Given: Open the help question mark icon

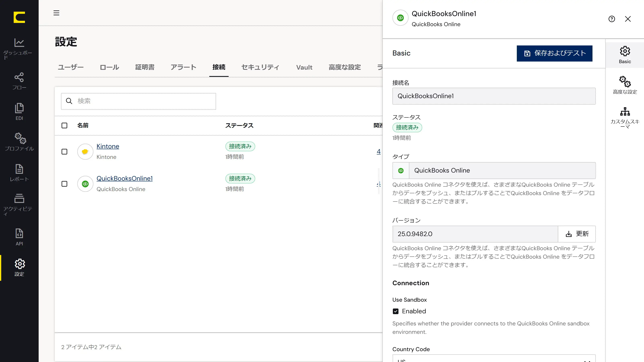Looking at the screenshot, I should pyautogui.click(x=612, y=19).
